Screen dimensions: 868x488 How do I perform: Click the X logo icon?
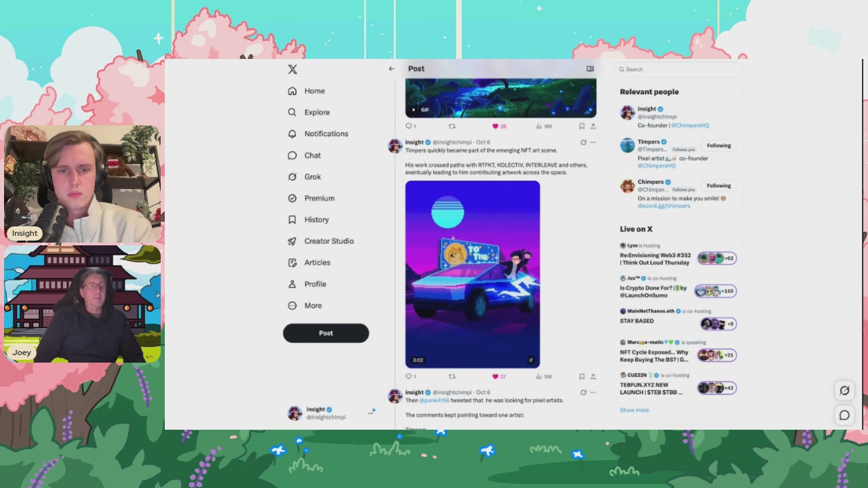click(292, 69)
